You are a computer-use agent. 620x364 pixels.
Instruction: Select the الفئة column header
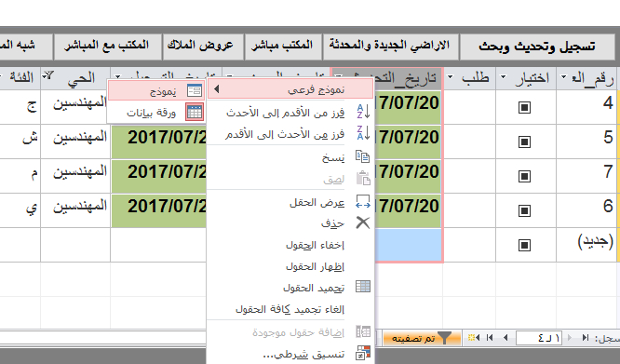[x=20, y=77]
